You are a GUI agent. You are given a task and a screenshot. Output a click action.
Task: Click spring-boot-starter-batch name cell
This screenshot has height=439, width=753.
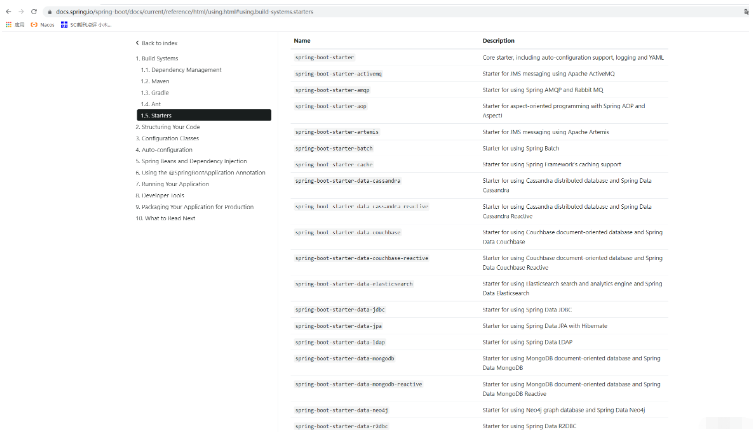click(x=334, y=149)
